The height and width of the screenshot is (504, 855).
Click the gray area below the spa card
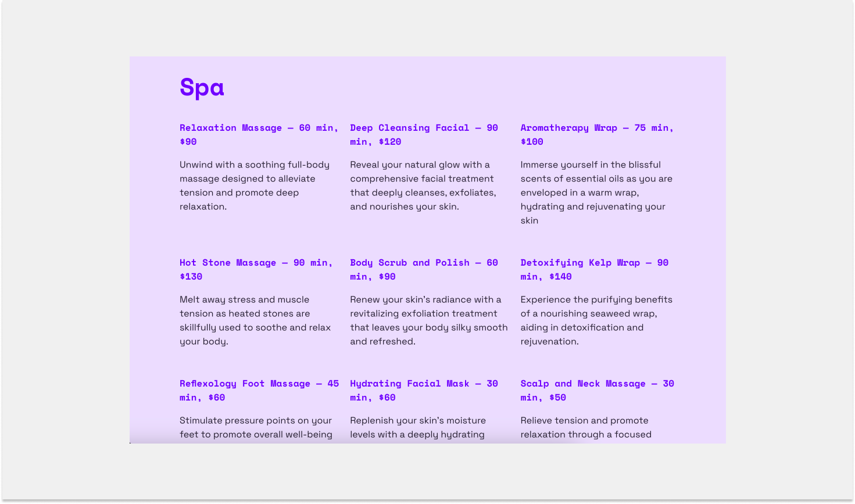tap(427, 471)
